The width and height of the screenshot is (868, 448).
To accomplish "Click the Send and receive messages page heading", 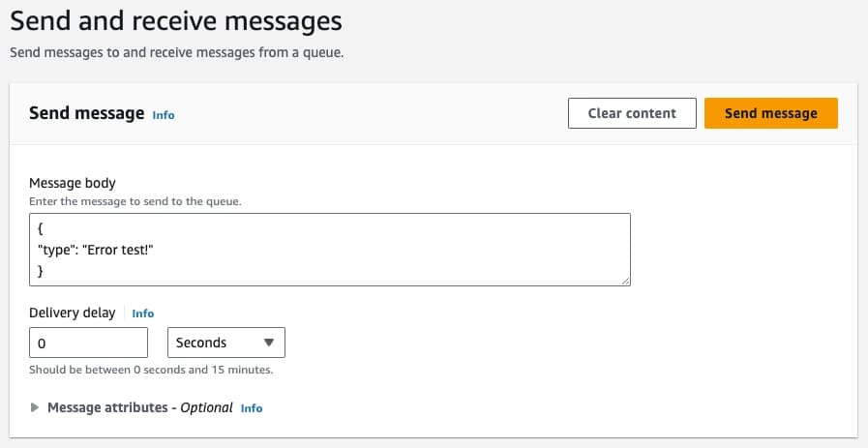I will coord(176,19).
